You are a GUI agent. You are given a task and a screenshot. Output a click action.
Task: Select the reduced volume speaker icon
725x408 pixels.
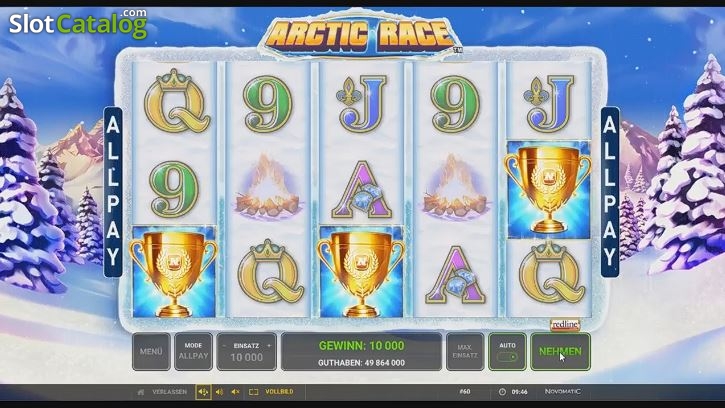[220, 392]
